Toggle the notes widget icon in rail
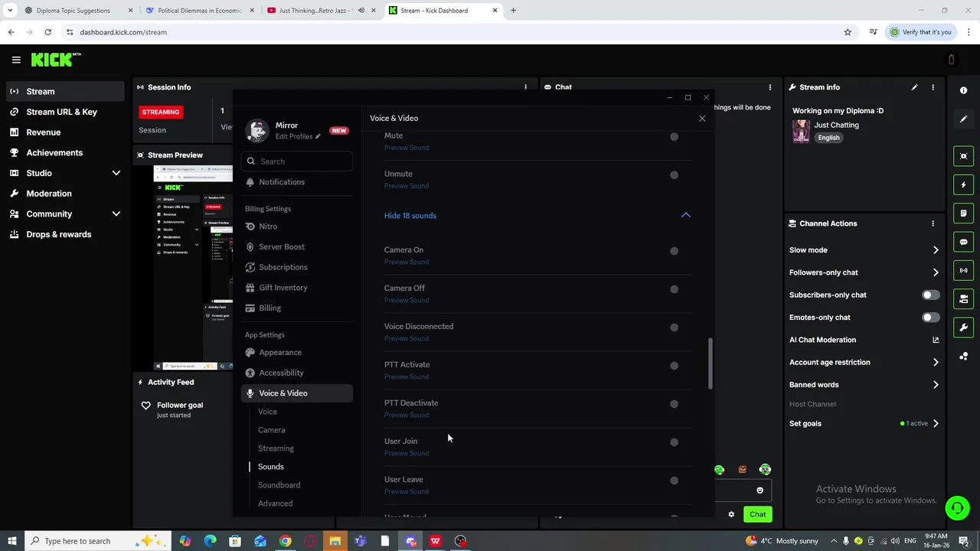 pos(963,214)
